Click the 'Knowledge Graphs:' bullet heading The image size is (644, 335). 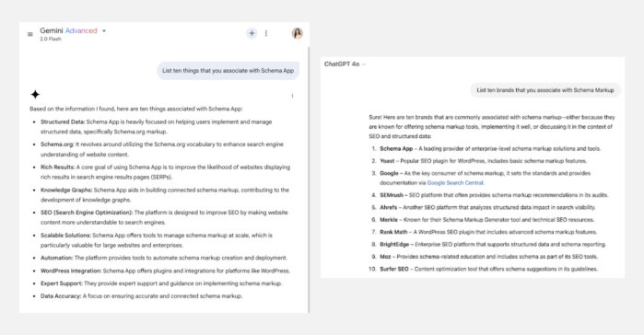click(66, 190)
